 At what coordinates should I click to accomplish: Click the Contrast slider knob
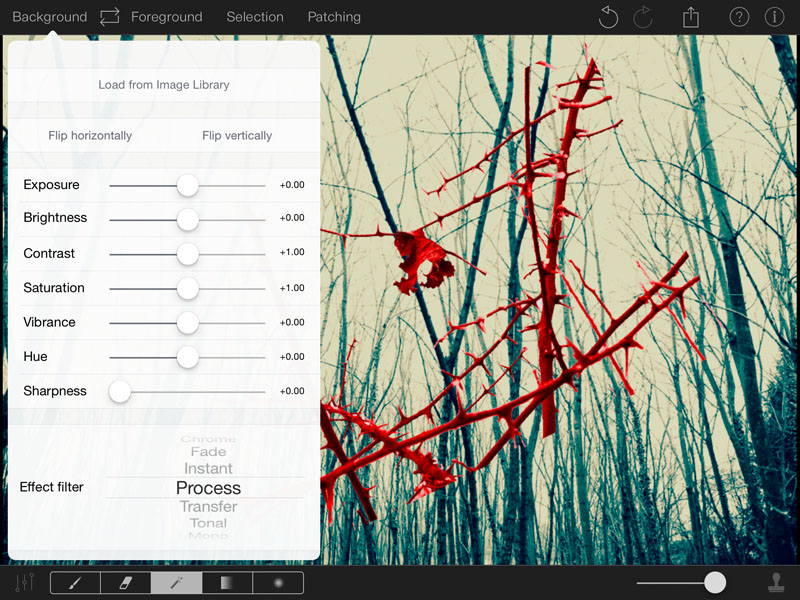coord(188,254)
